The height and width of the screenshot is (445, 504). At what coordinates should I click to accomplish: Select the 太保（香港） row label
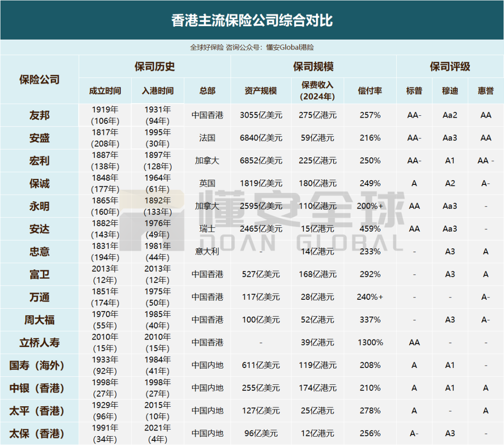tap(39, 434)
